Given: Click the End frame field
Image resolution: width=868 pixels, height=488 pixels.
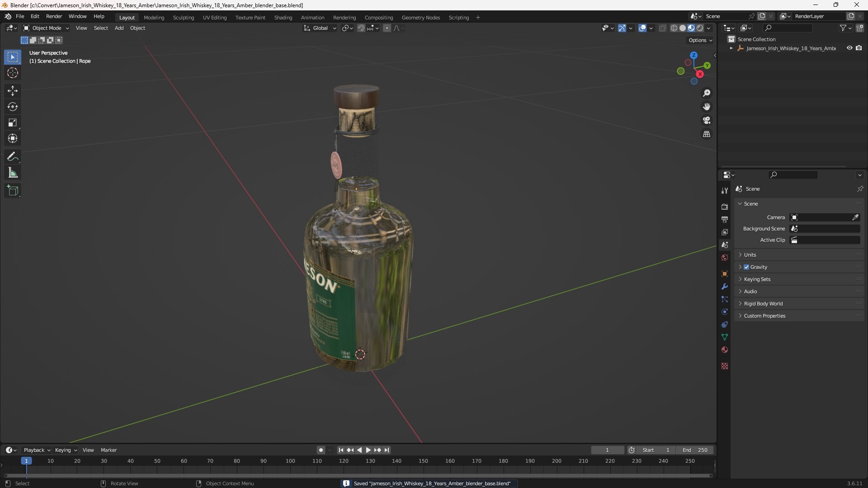Looking at the screenshot, I should point(695,450).
